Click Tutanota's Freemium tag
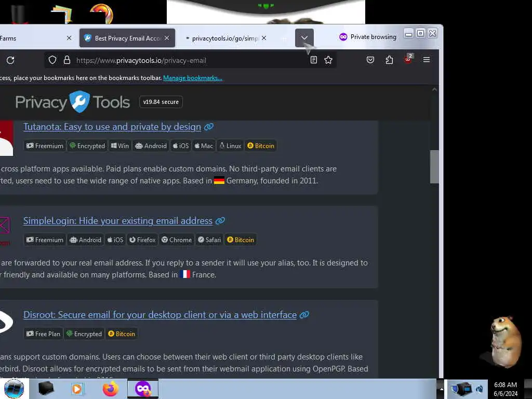This screenshot has height=399, width=532. click(x=45, y=146)
